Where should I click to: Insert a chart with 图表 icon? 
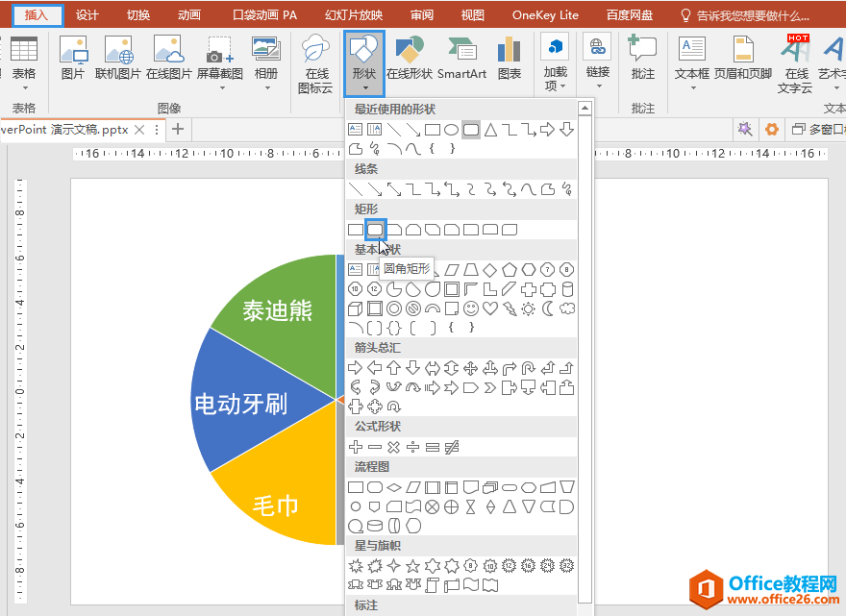point(510,58)
